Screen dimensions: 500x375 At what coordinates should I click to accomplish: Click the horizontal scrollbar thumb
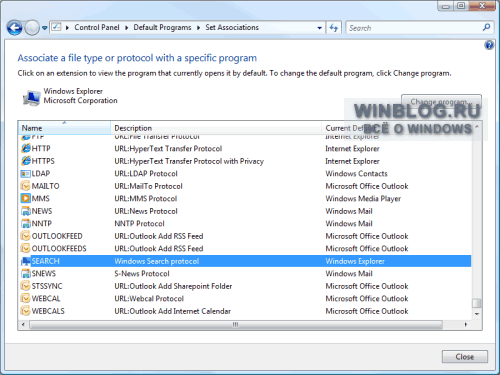click(x=236, y=324)
